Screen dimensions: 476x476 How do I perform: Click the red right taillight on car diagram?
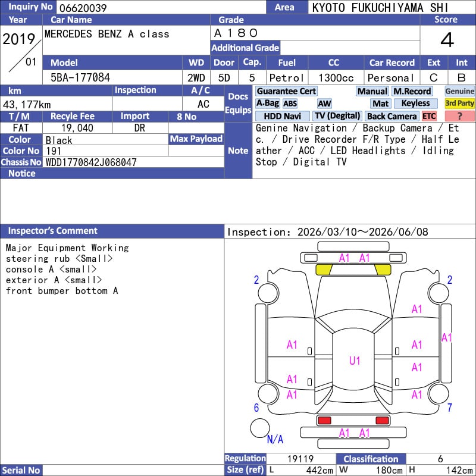click(x=382, y=421)
